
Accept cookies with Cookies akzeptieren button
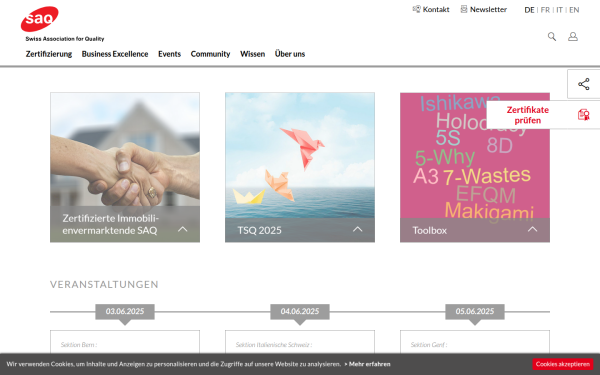pos(562,364)
